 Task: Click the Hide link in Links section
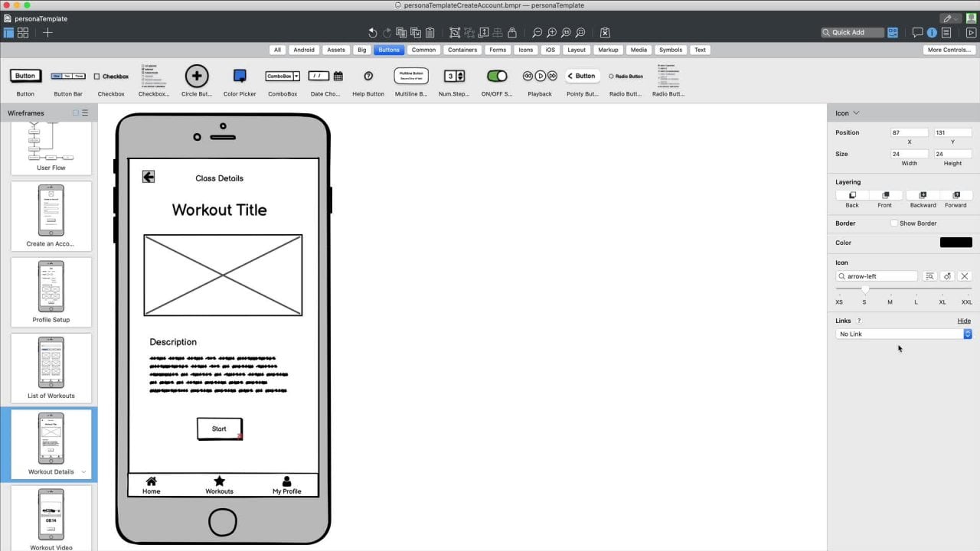point(964,321)
